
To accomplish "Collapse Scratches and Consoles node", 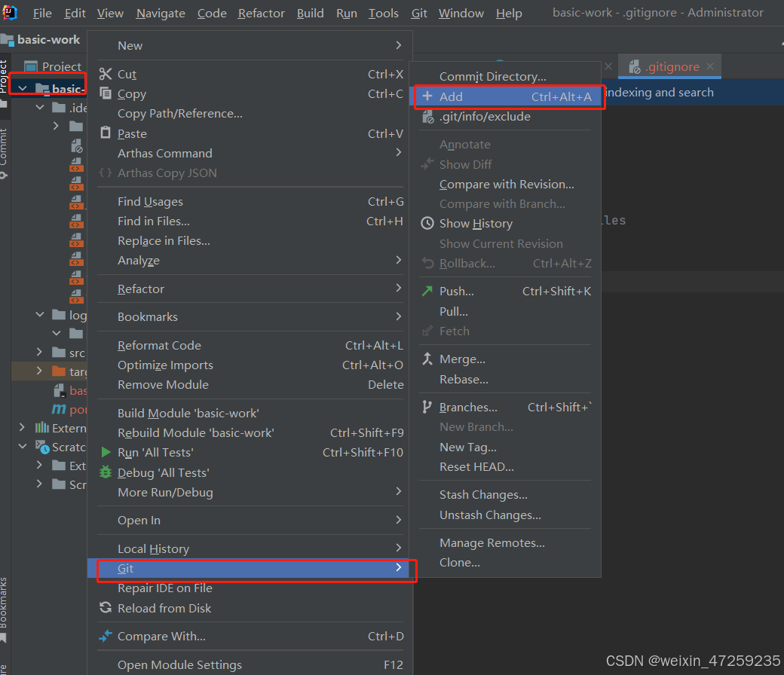I will (23, 446).
